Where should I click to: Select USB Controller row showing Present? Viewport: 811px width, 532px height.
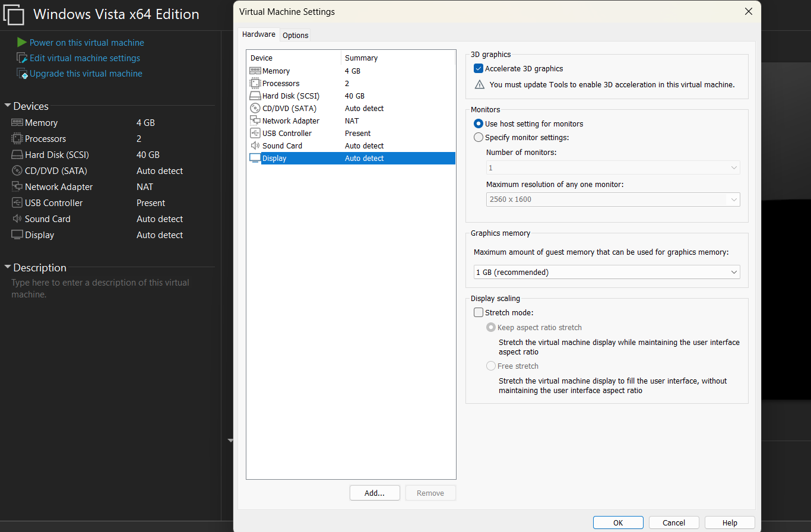click(x=351, y=133)
